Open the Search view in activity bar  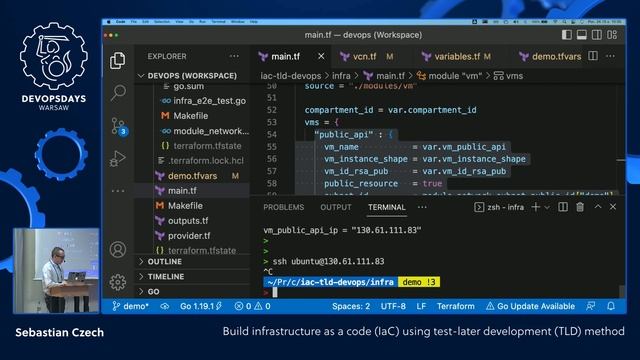(118, 93)
